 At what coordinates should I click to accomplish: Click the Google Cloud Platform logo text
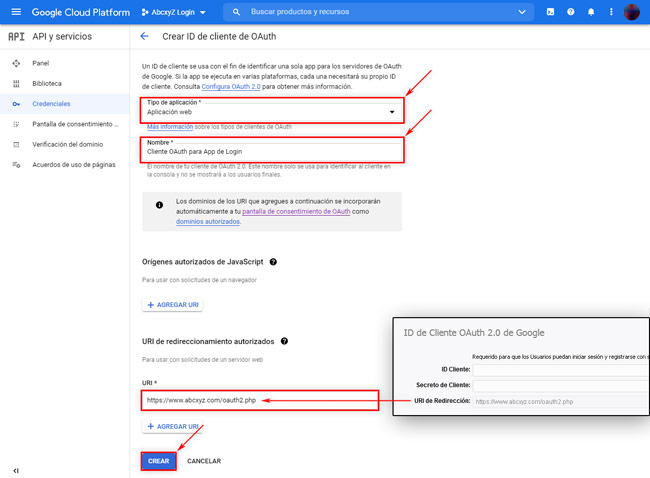pyautogui.click(x=81, y=12)
